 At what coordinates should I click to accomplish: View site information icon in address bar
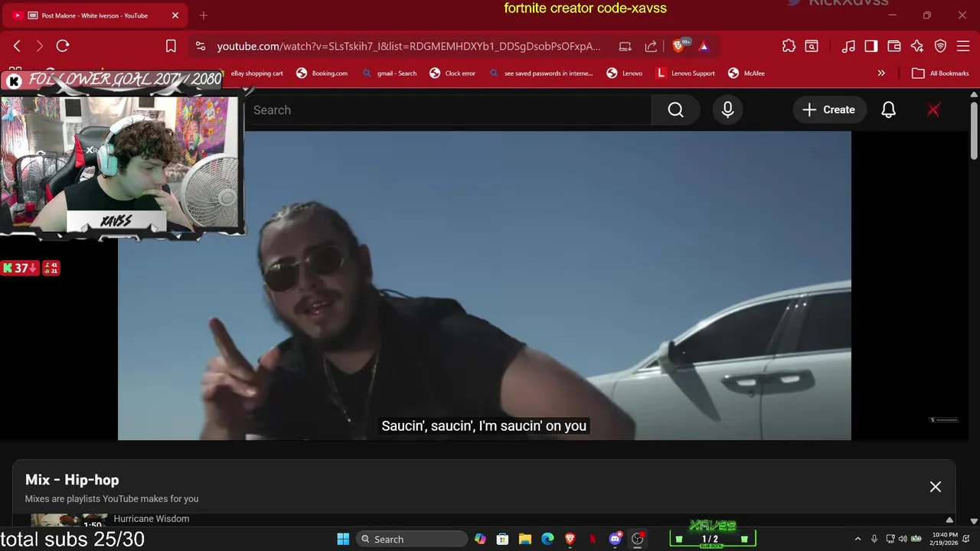pyautogui.click(x=201, y=46)
